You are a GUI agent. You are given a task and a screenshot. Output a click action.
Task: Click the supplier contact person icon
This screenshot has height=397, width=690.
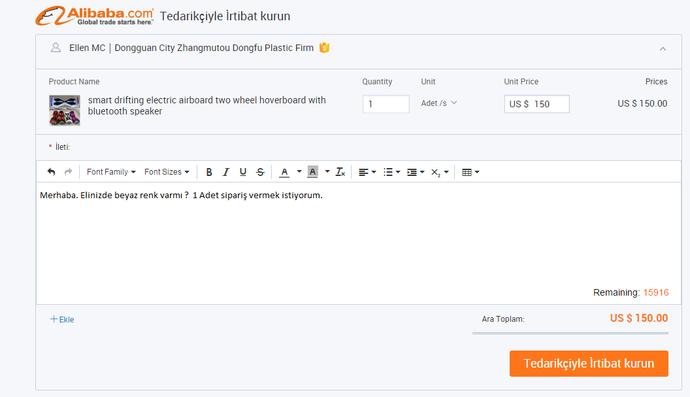tap(55, 48)
